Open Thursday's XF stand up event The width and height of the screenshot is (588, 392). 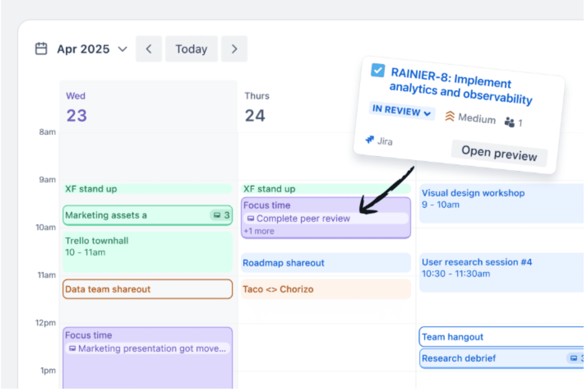[326, 189]
